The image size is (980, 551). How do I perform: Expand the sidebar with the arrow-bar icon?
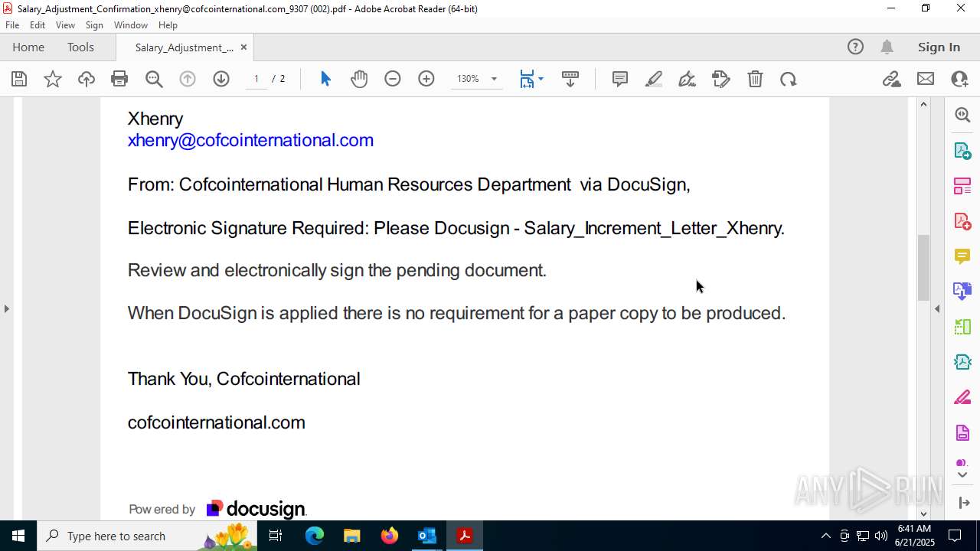coord(963,503)
